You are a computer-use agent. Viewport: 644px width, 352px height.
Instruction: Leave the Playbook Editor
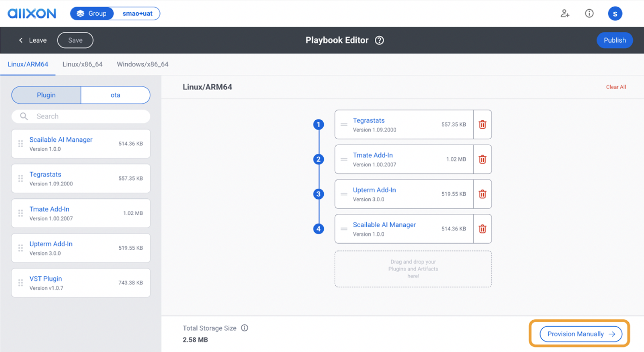point(33,40)
